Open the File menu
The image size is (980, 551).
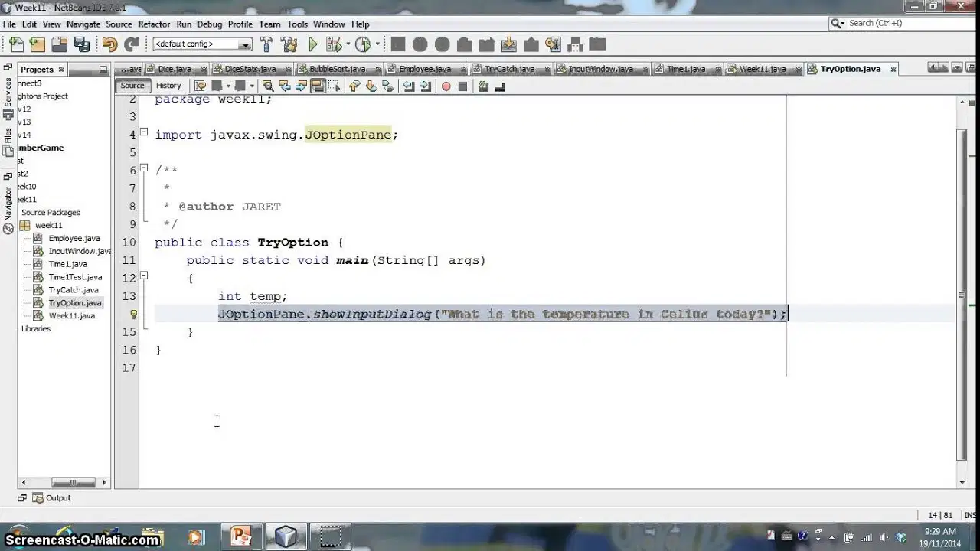coord(9,24)
